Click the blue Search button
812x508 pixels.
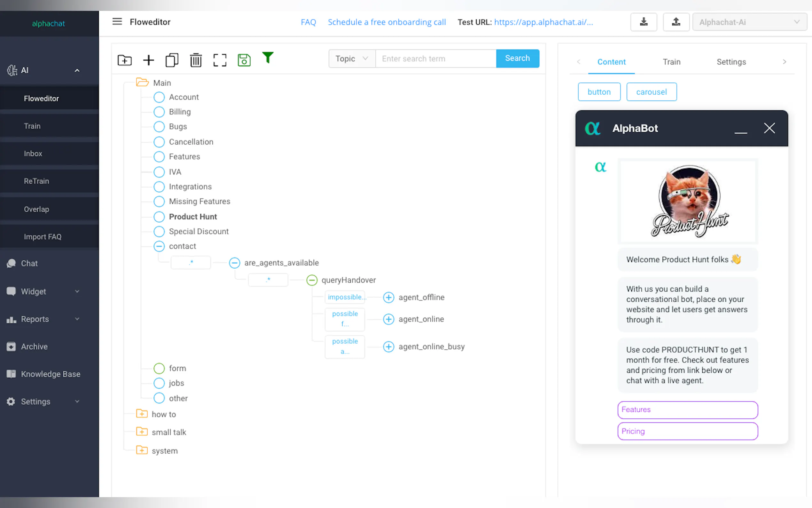pos(517,59)
